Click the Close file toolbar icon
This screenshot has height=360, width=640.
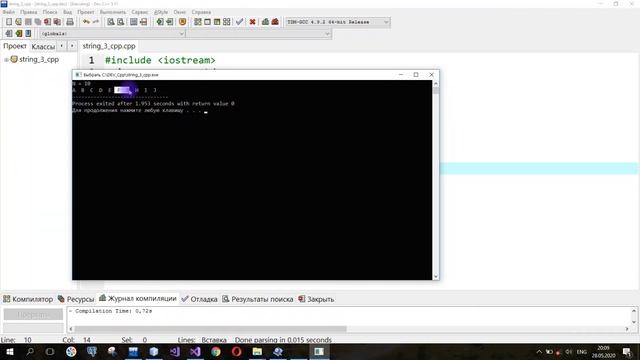coord(48,22)
